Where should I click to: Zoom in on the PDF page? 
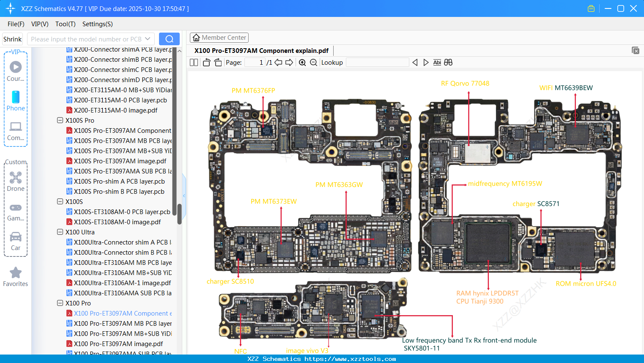click(302, 62)
